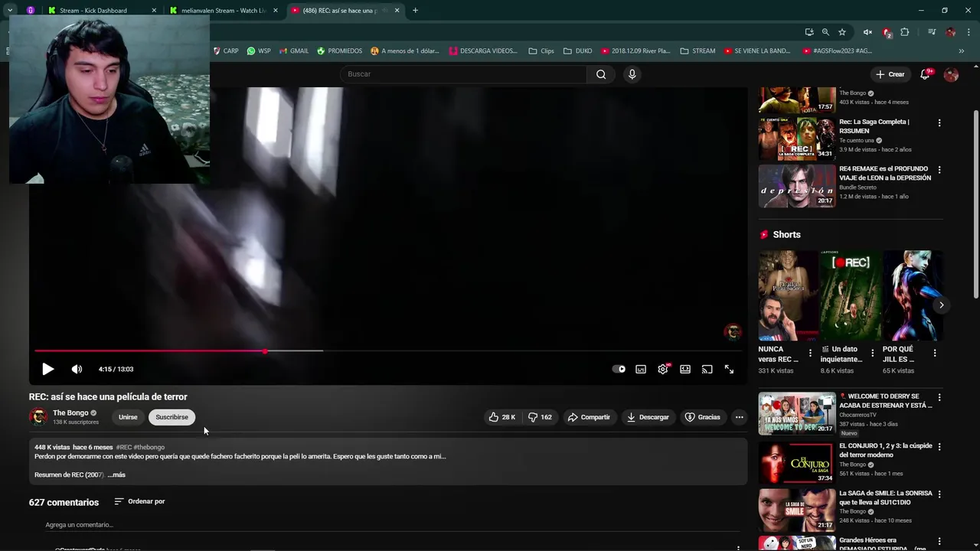Switch to melianvalen Stream tab
Viewport: 980px width, 551px height.
[223, 11]
